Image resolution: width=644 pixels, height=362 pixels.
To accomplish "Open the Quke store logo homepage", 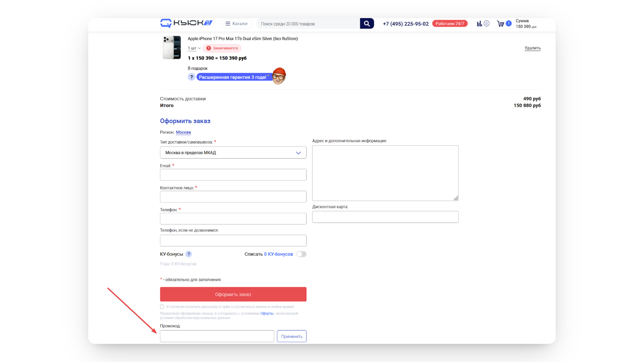I will coord(186,23).
